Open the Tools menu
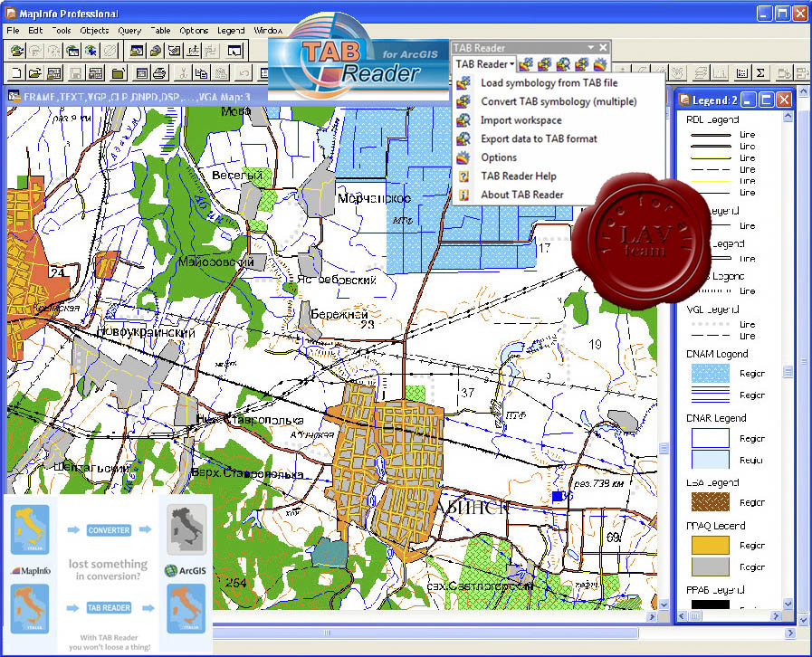Viewport: 812px width, 657px height. (62, 31)
